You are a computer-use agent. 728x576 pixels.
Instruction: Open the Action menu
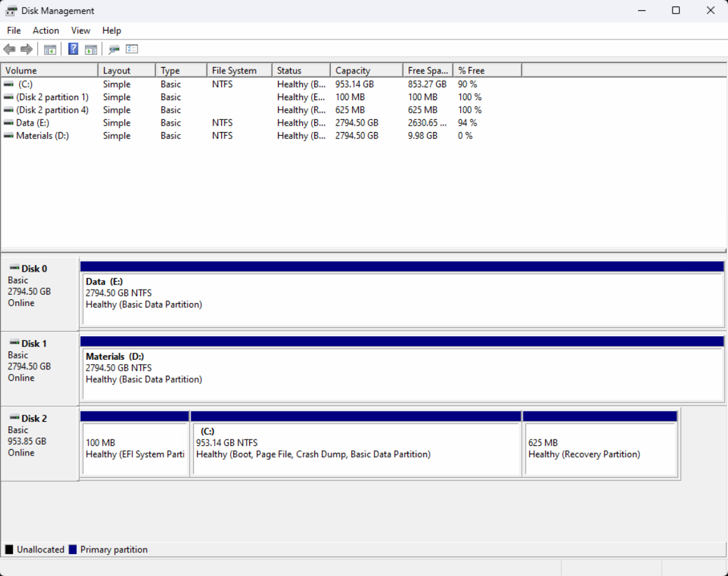pyautogui.click(x=45, y=30)
